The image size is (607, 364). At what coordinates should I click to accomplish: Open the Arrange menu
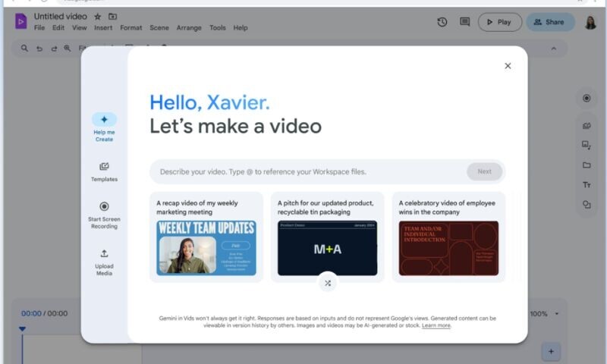pos(189,28)
